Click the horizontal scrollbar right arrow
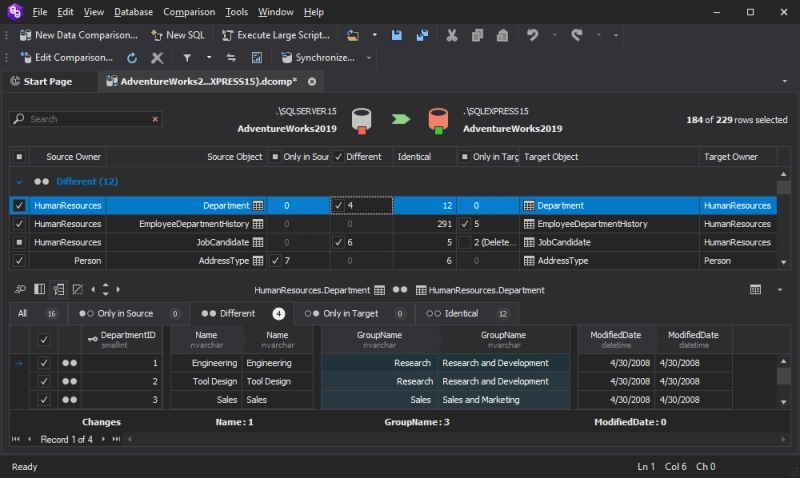This screenshot has width=800, height=478. point(783,439)
